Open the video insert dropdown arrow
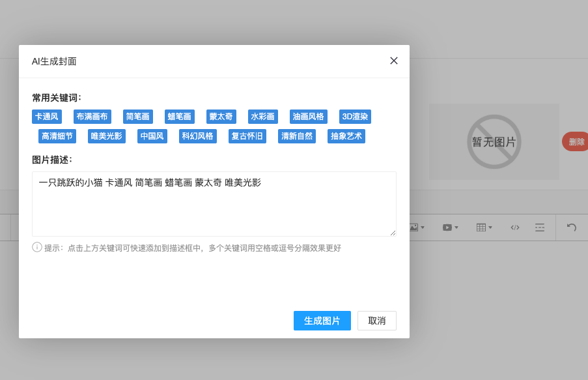The image size is (588, 380). click(456, 227)
